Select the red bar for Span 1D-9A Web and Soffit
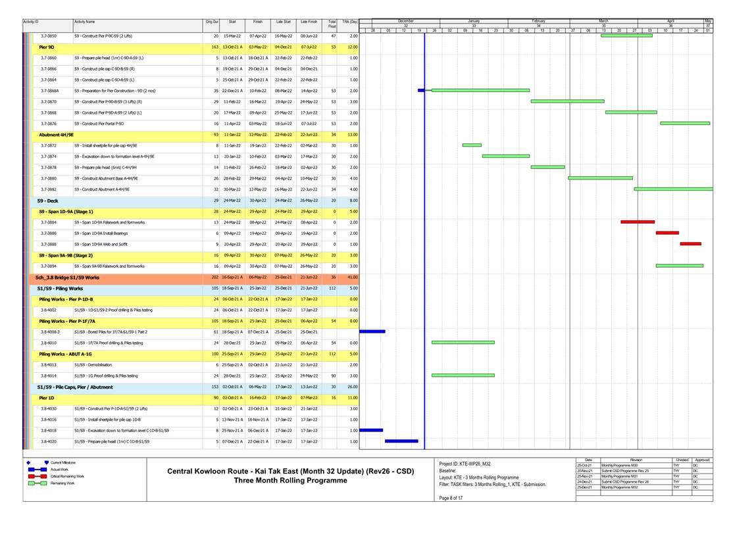 (x=690, y=244)
